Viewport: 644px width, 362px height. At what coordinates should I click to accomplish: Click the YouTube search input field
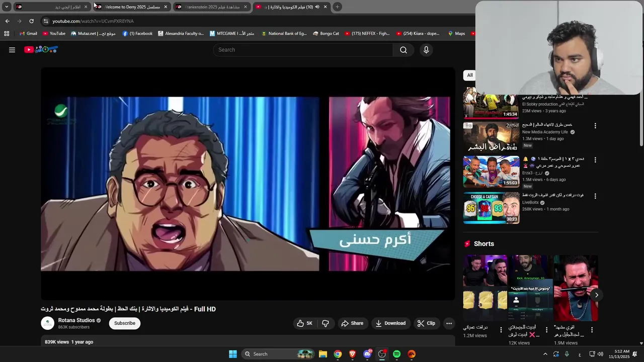click(x=303, y=50)
